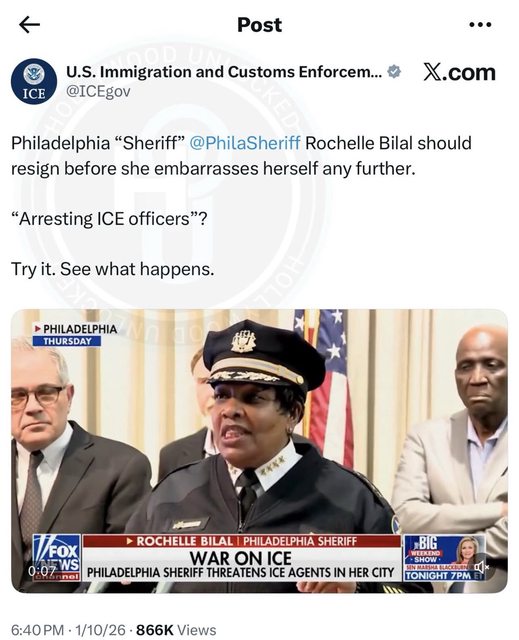Click the Fox News channel logo
The width and height of the screenshot is (519, 640).
57,558
